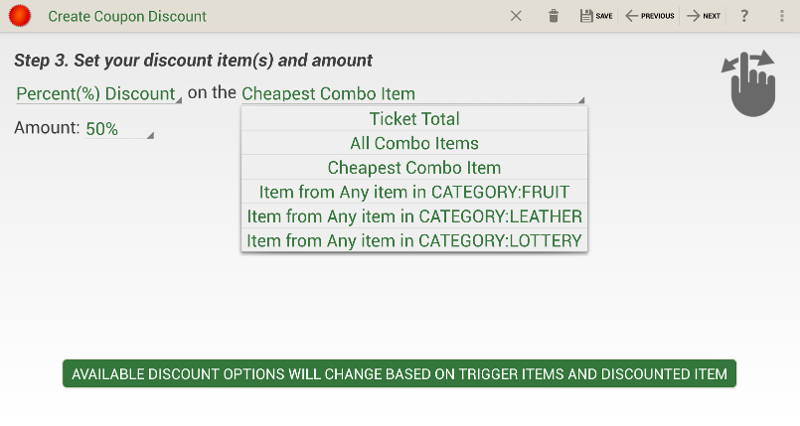This screenshot has height=426, width=800.
Task: Click the Create Coupon Discount title
Action: [x=127, y=16]
